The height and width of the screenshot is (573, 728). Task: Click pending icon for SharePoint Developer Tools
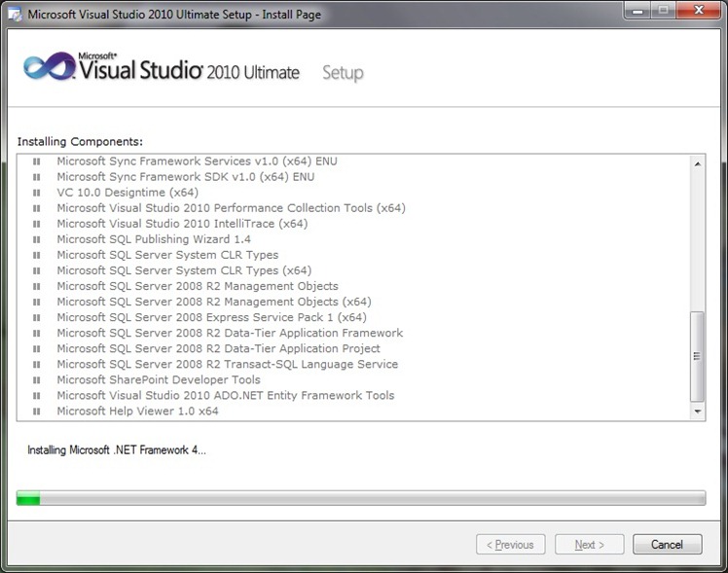pos(37,380)
